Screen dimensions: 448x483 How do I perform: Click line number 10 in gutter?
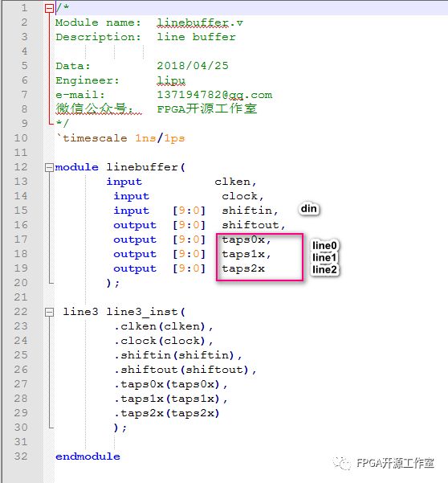coord(21,138)
